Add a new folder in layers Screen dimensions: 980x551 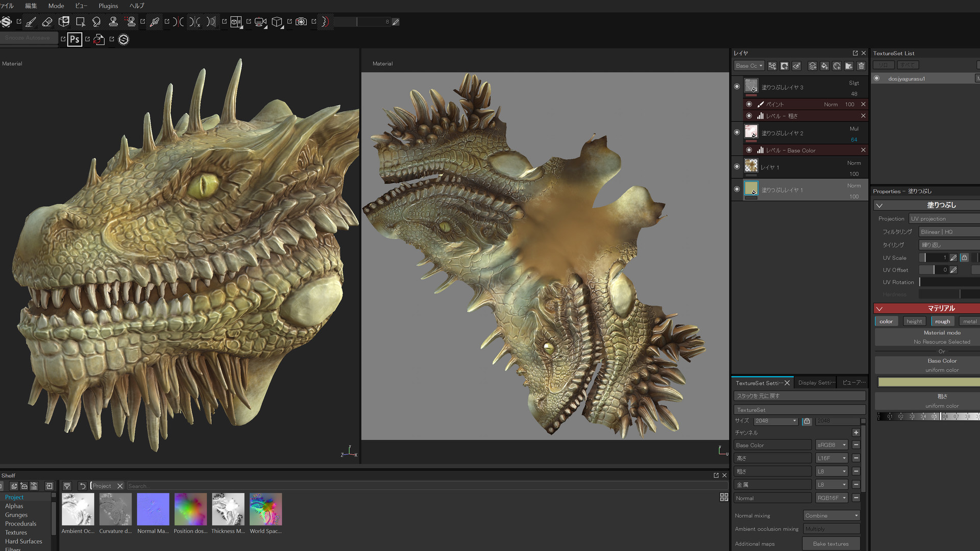click(849, 66)
